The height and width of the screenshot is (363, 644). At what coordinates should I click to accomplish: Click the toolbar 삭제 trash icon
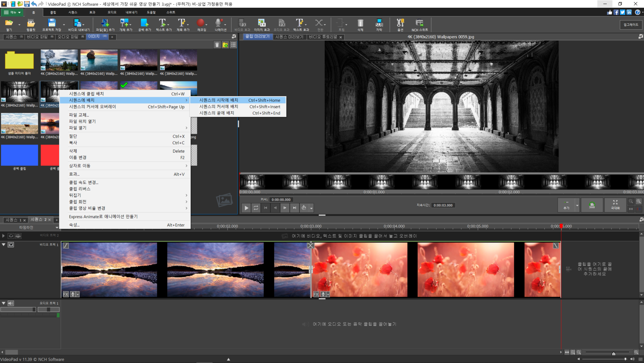click(360, 23)
